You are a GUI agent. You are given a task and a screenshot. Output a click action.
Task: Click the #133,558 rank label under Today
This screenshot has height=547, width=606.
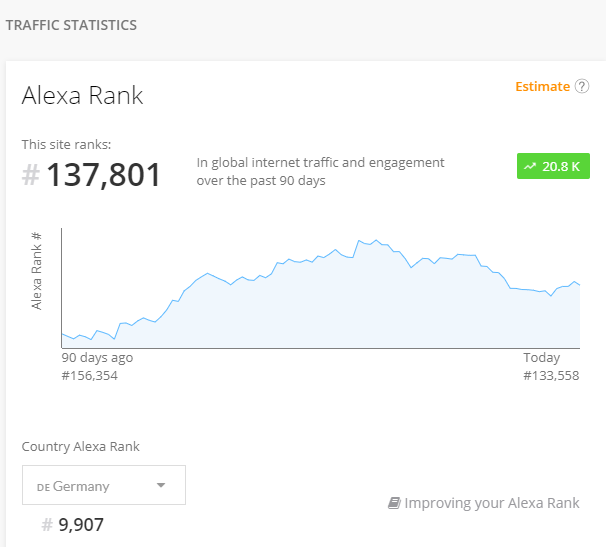coord(551,375)
